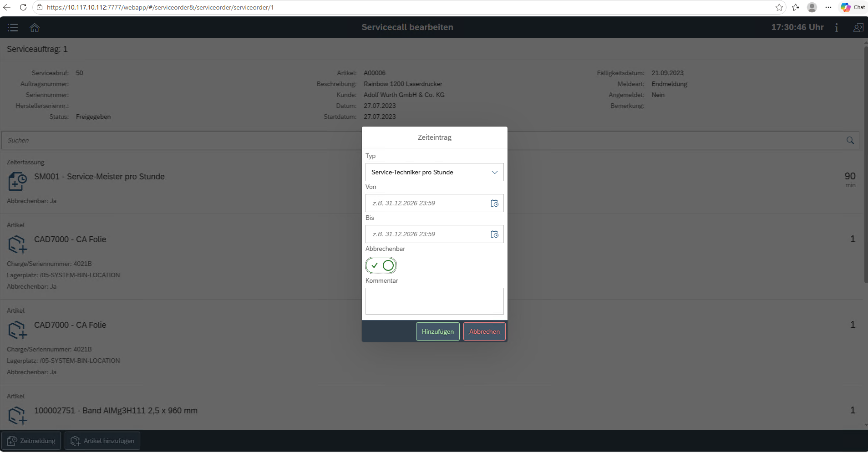Click the article number A00006
This screenshot has height=453, width=868.
point(375,73)
